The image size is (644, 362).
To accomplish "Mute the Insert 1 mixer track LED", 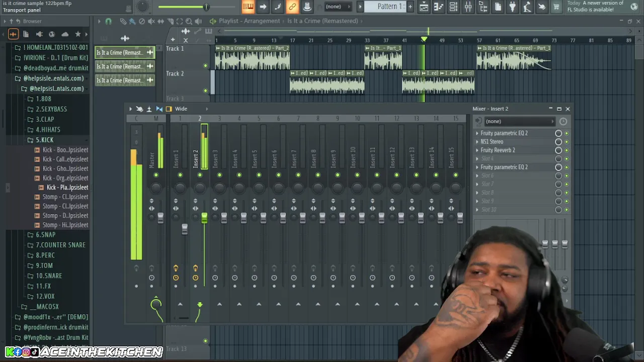I will [180, 175].
